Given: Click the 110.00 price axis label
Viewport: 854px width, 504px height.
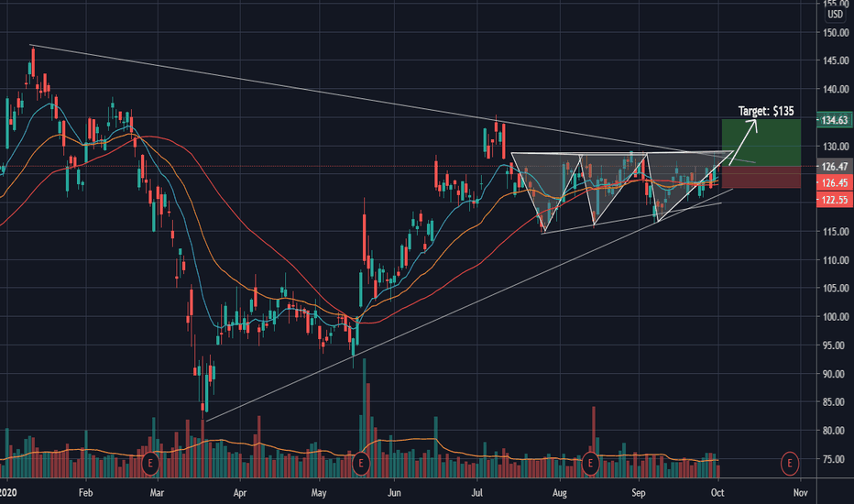Looking at the screenshot, I should click(836, 260).
